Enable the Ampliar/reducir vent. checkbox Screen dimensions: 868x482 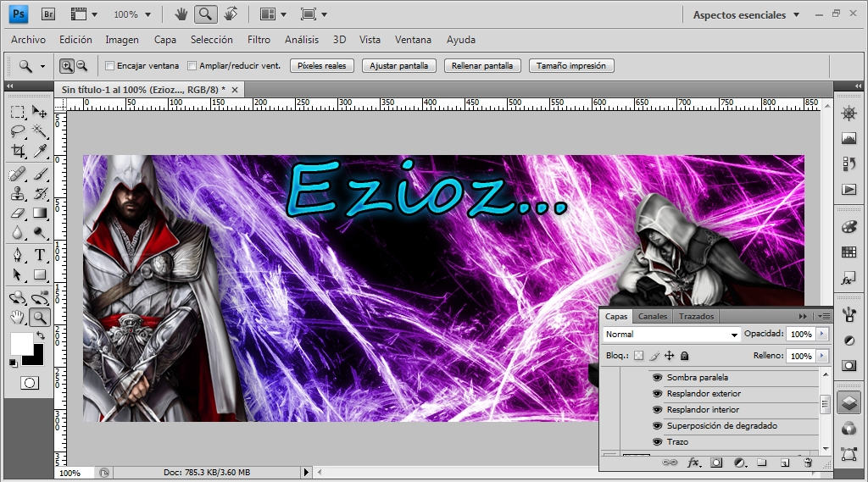coord(192,66)
